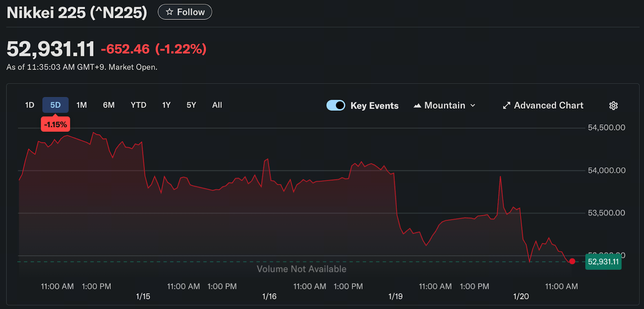Click the green 52,931.11 price label
This screenshot has height=309, width=644.
[x=603, y=262]
